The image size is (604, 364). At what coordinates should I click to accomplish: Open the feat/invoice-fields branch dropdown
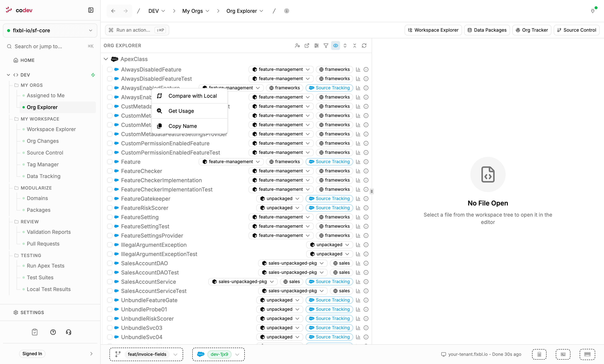[x=146, y=354]
